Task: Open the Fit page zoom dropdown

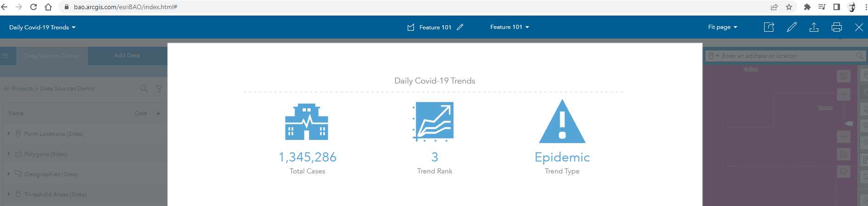Action: (x=722, y=27)
